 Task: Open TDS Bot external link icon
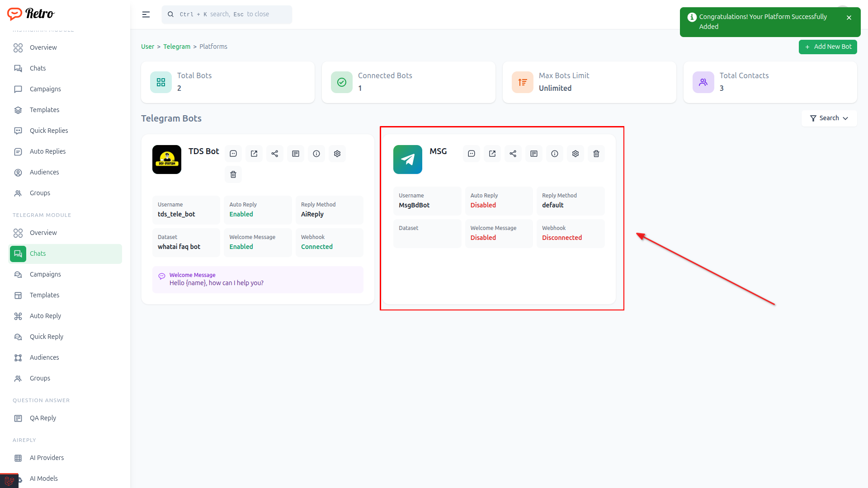[x=254, y=154]
